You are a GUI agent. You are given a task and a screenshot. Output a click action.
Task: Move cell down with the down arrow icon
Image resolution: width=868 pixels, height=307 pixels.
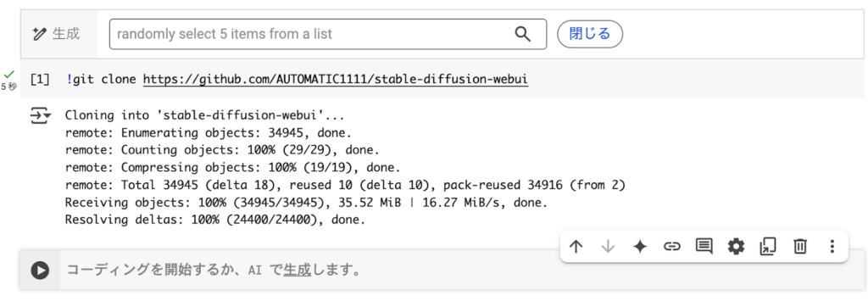(608, 247)
